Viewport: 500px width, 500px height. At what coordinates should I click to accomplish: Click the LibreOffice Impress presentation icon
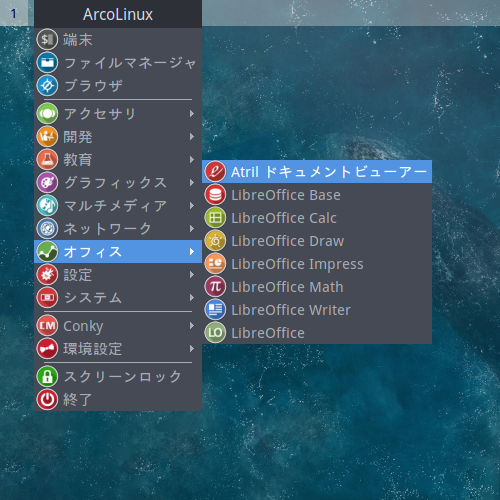[215, 264]
